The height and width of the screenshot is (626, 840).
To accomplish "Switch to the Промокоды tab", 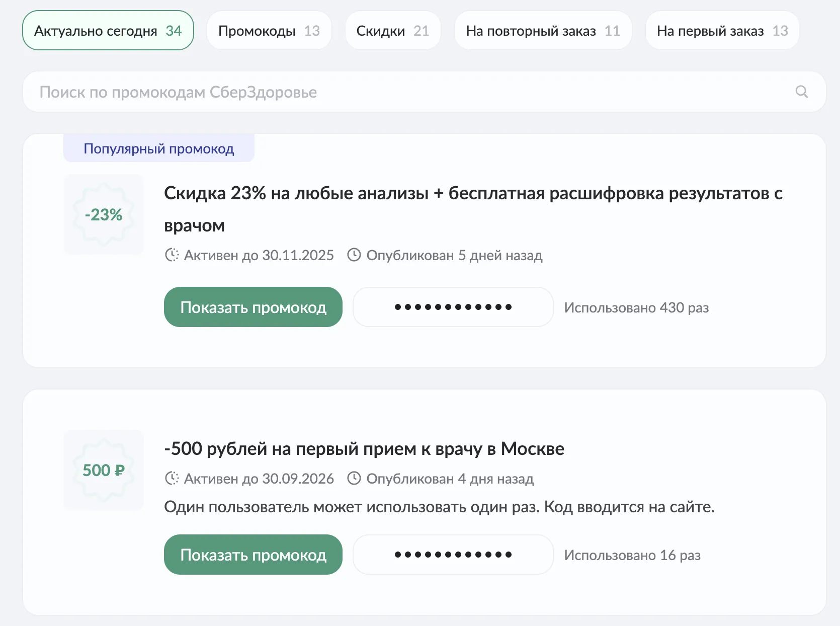I will [x=269, y=31].
